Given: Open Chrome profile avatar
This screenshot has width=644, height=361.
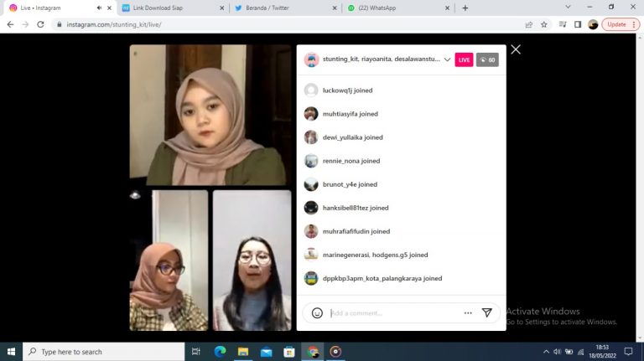Looking at the screenshot, I should coord(593,24).
